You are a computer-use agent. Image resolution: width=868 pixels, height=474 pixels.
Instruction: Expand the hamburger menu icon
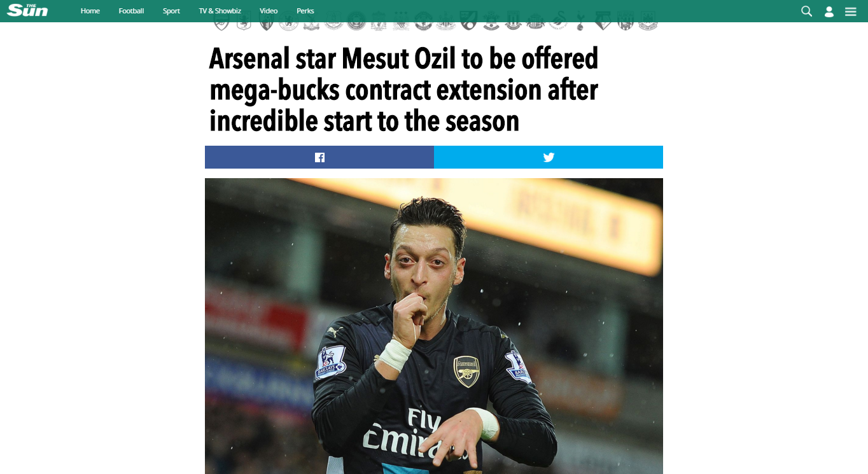[x=850, y=11]
